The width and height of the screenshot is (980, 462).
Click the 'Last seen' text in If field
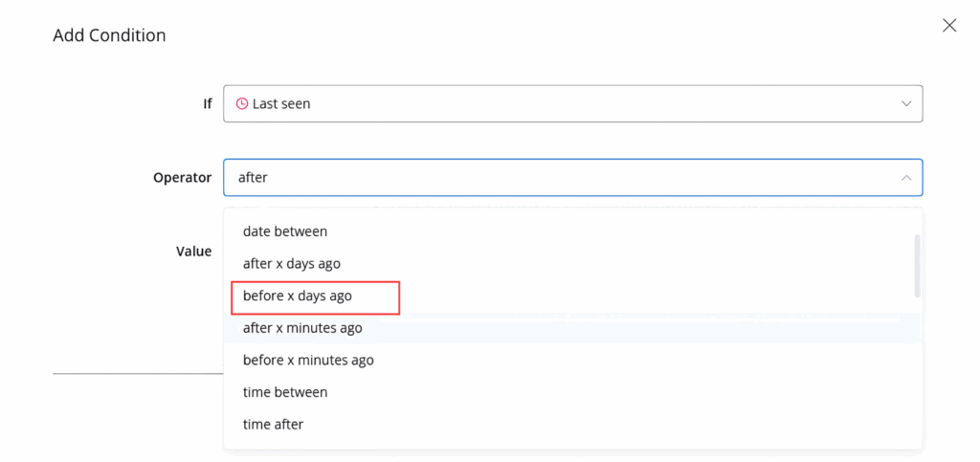(281, 103)
